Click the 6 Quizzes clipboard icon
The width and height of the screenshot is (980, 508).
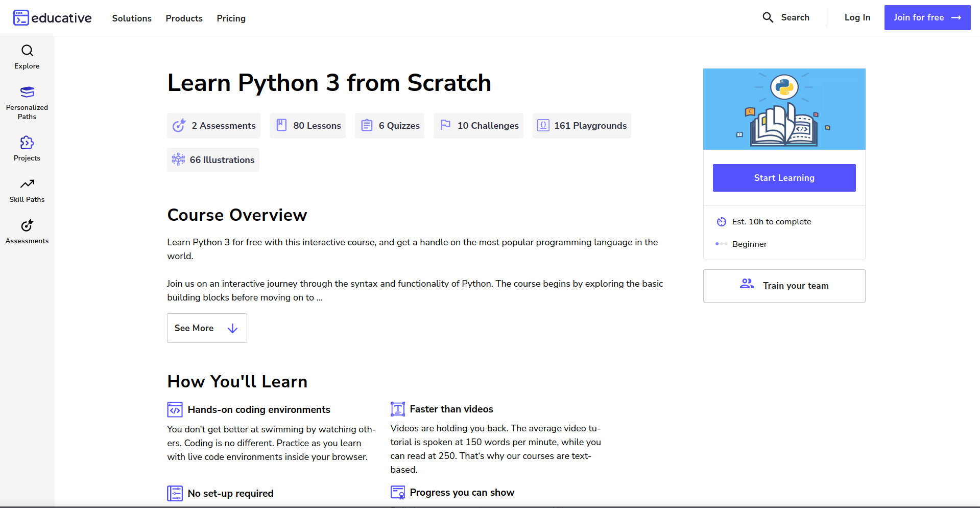367,125
